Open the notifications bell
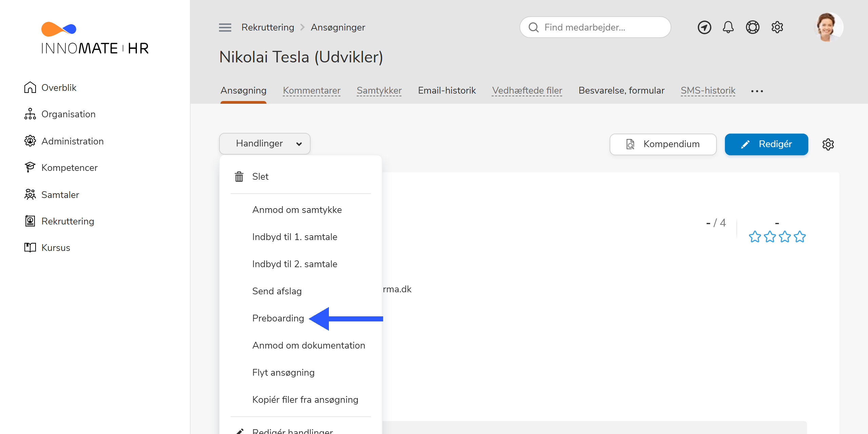This screenshot has height=434, width=868. 728,27
